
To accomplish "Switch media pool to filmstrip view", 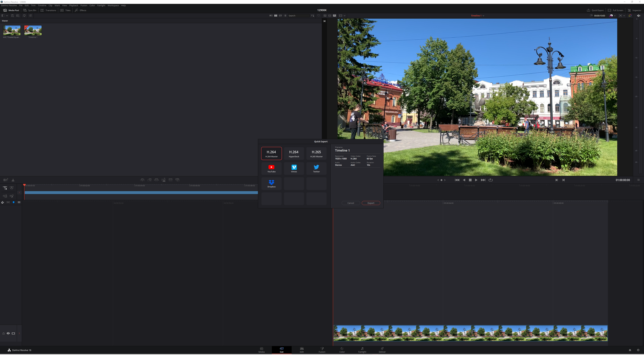I will pyautogui.click(x=280, y=15).
